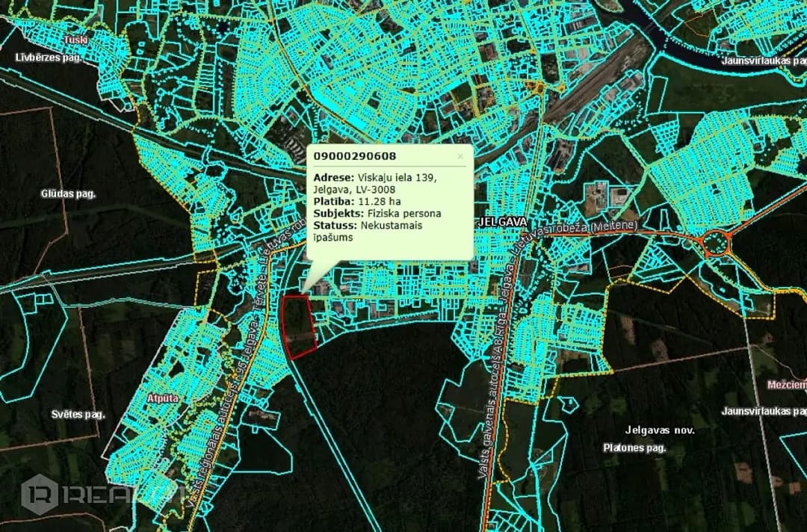
Task: Select cadastral number 09000290608 heading
Action: pos(355,156)
